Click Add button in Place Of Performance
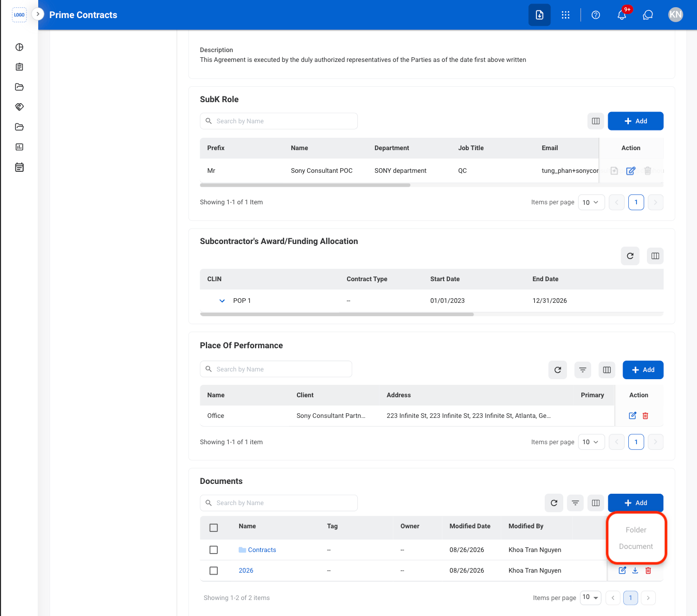Screen dimensions: 697x616 tap(643, 370)
